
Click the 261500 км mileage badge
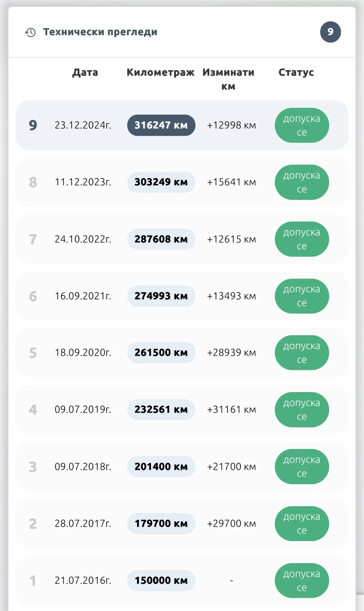coord(161,353)
